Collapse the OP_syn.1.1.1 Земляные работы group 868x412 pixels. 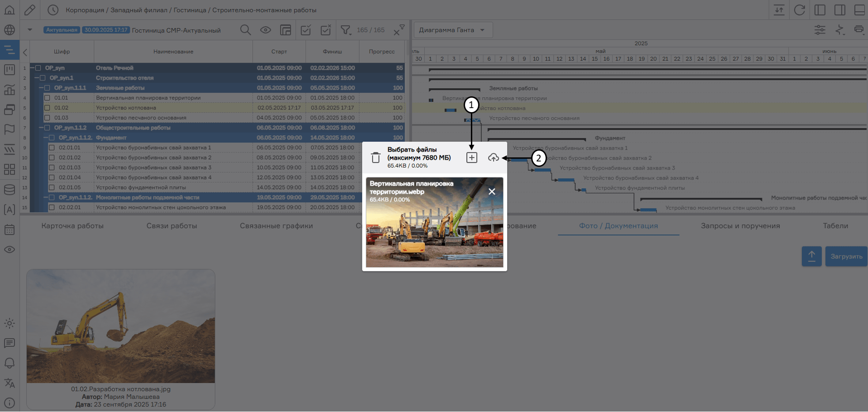coord(41,88)
